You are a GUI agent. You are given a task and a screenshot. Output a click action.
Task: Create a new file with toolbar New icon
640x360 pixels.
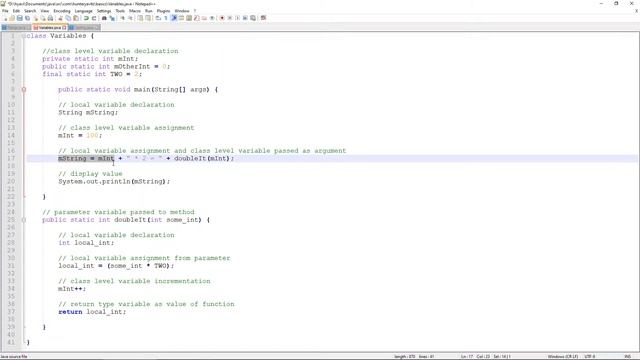[5, 18]
